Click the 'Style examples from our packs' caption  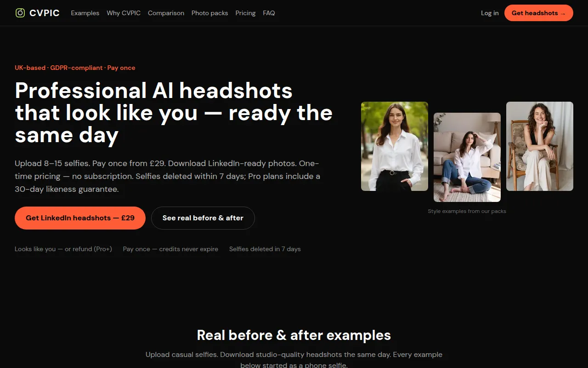[x=467, y=211]
